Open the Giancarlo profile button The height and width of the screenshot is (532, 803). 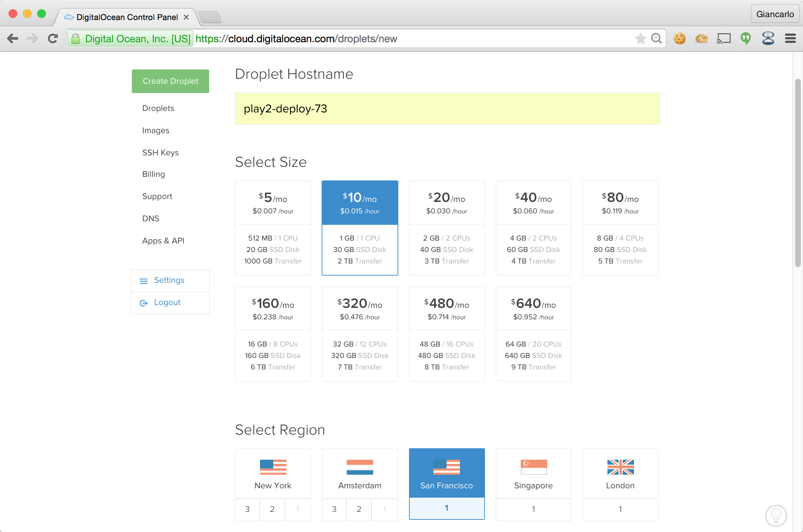coord(775,14)
